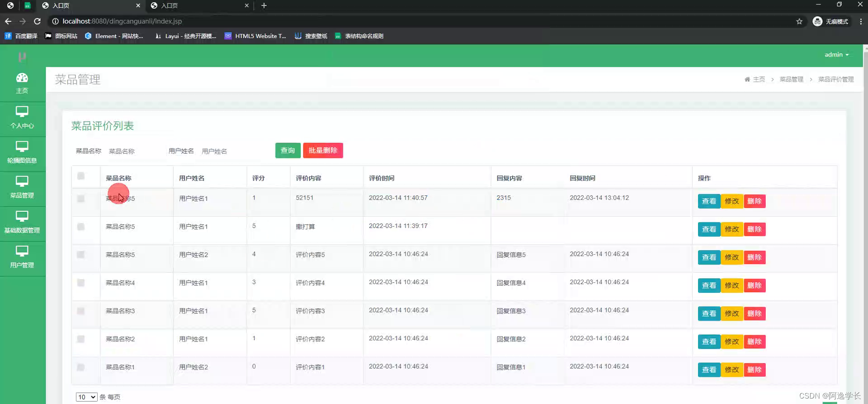Click the site info icon before URL
This screenshot has height=404, width=868.
(55, 21)
